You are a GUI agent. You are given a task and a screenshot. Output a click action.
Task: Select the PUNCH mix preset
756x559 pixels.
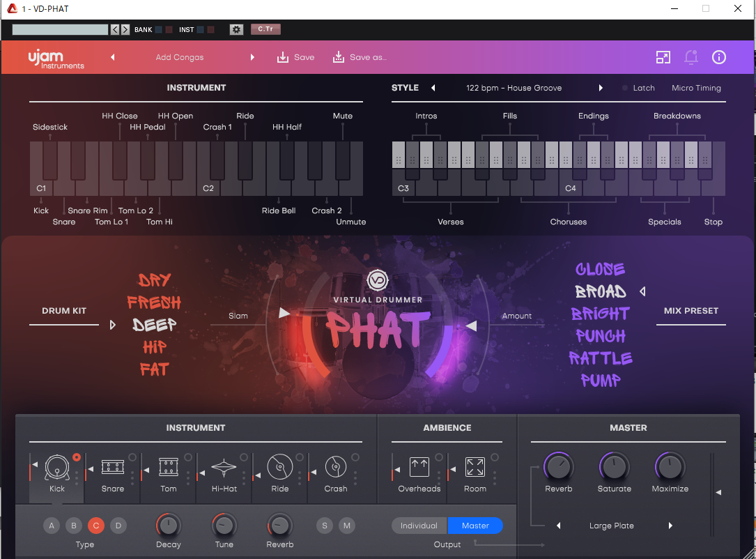(x=600, y=336)
